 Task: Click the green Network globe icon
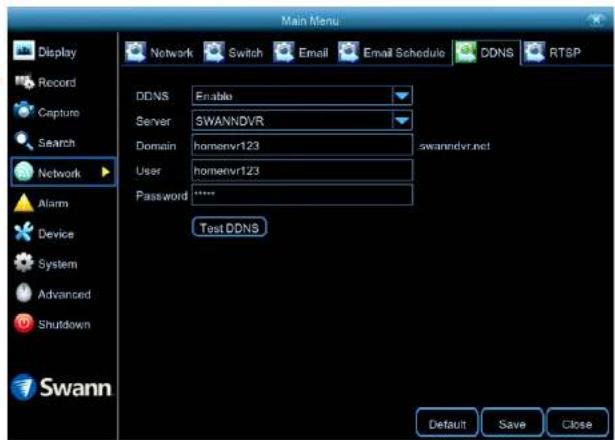pyautogui.click(x=24, y=172)
